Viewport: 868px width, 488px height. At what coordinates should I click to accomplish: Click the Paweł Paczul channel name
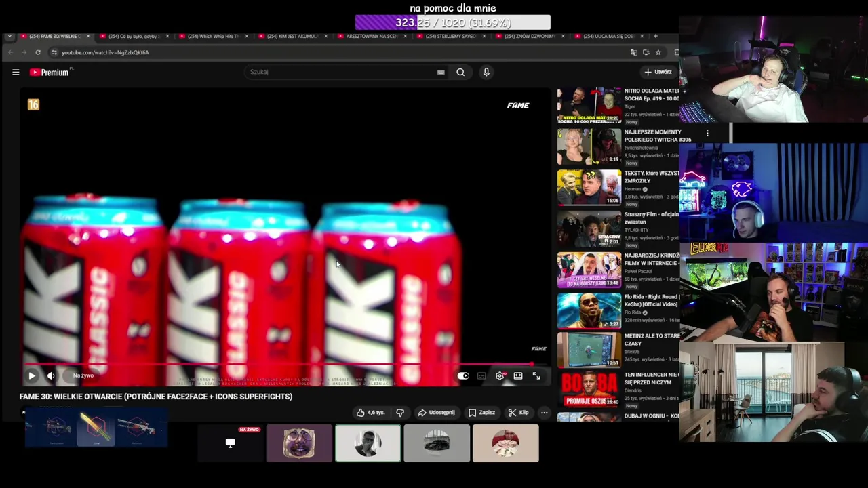point(638,271)
